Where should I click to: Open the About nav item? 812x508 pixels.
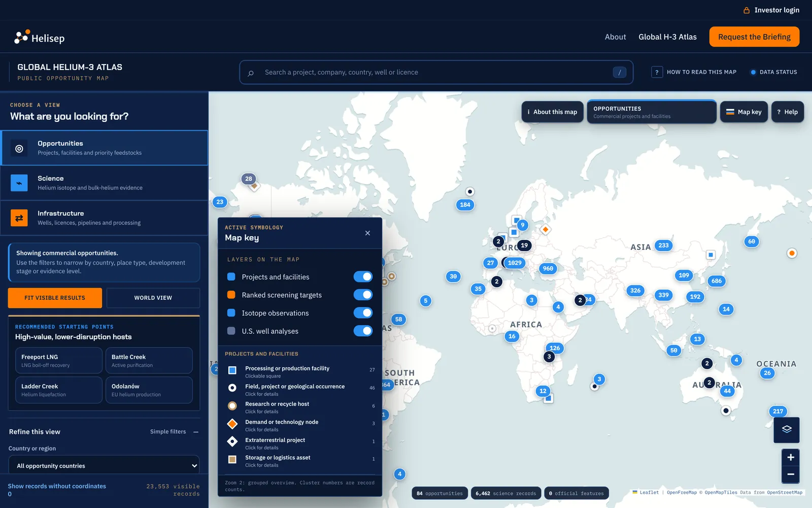[615, 37]
